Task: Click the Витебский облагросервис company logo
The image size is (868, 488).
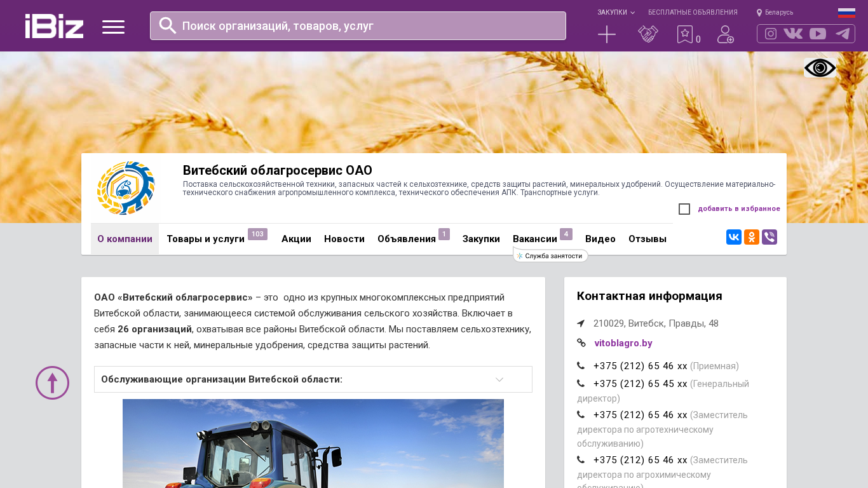Action: pyautogui.click(x=126, y=188)
